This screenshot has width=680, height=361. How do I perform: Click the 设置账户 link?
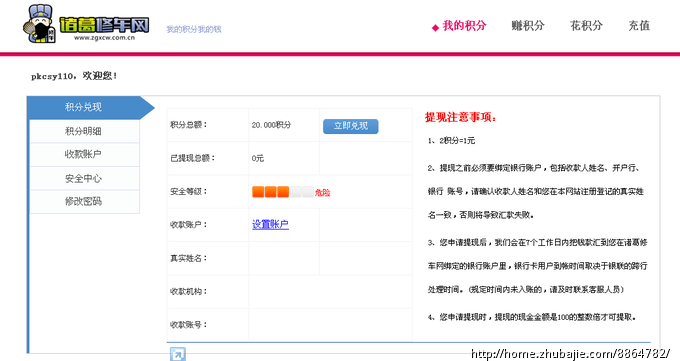[270, 224]
